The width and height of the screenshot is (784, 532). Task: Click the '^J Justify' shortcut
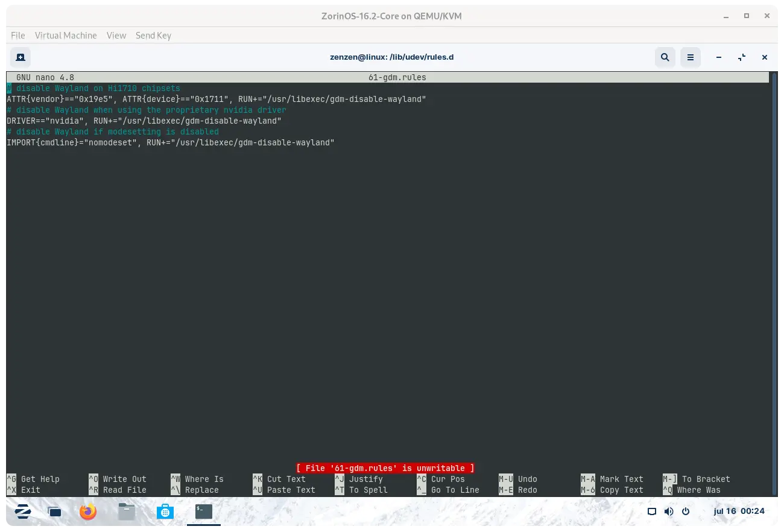click(x=359, y=479)
